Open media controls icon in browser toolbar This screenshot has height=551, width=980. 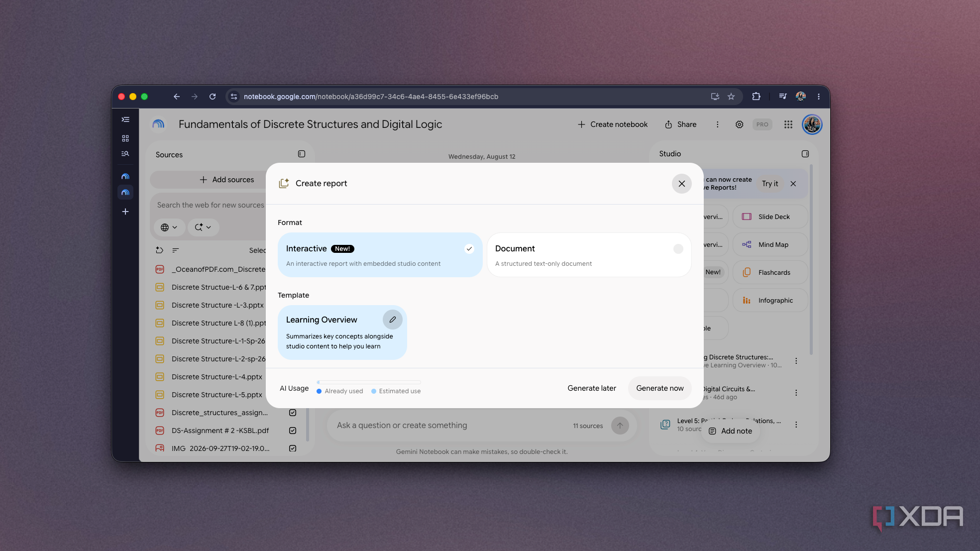pyautogui.click(x=783, y=97)
